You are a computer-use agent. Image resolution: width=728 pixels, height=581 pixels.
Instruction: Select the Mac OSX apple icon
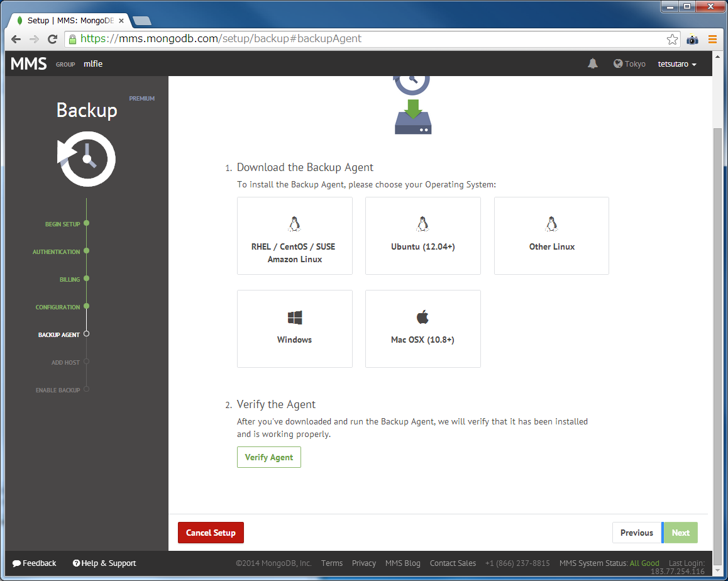point(422,316)
